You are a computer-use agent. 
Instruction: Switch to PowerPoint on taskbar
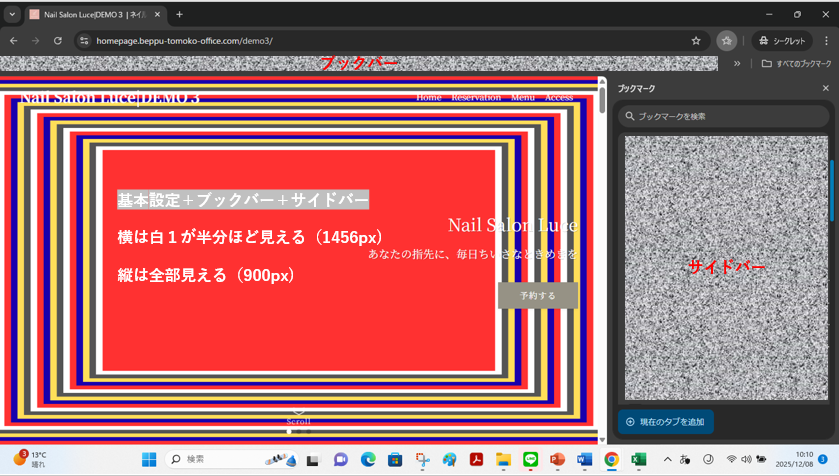click(x=558, y=459)
